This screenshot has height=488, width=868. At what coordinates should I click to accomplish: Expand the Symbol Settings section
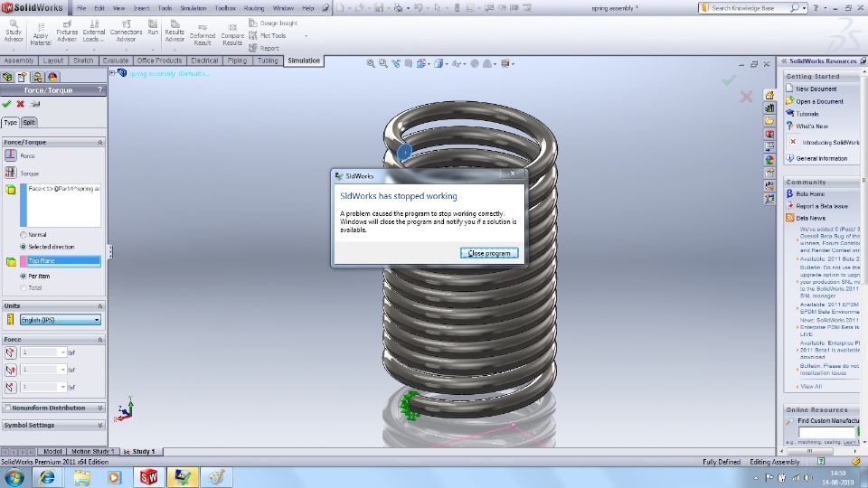(x=100, y=426)
